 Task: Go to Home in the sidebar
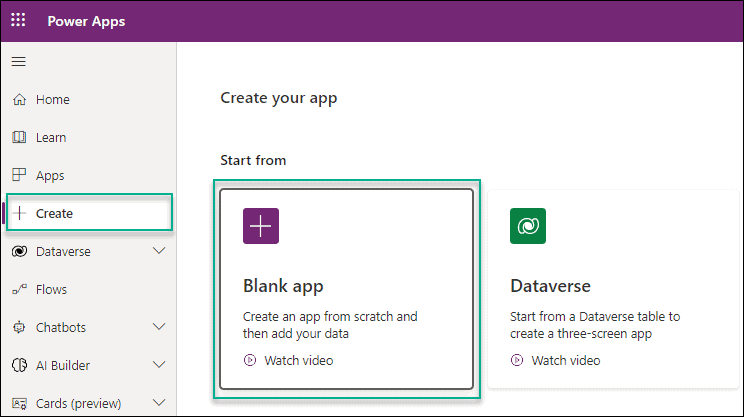point(53,100)
